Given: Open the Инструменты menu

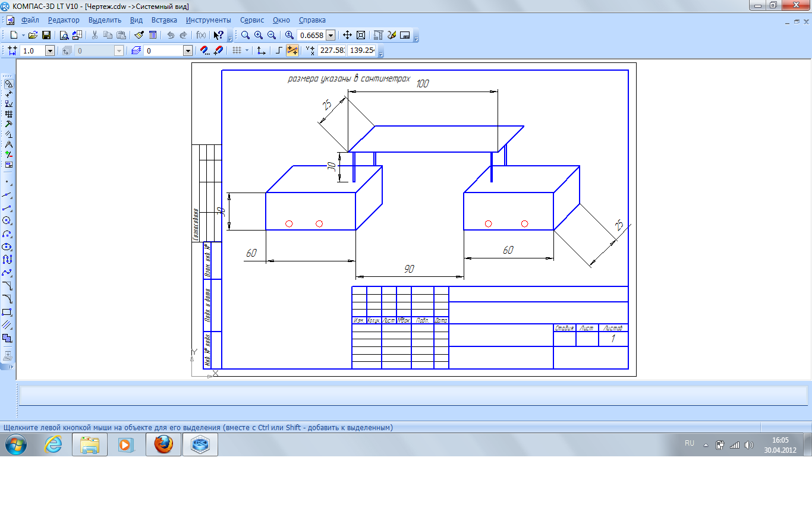Looking at the screenshot, I should [x=209, y=20].
